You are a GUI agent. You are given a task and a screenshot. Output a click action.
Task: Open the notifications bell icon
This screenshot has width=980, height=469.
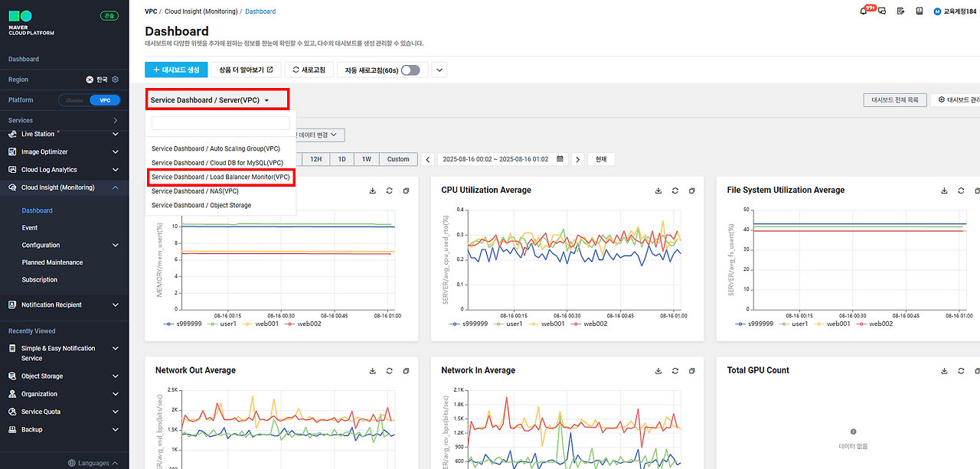click(864, 11)
